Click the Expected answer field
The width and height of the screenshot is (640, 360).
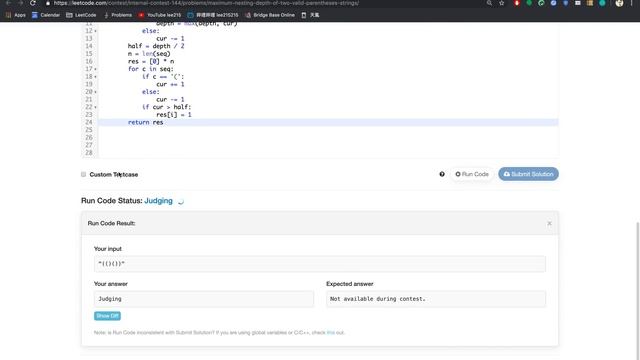click(436, 299)
